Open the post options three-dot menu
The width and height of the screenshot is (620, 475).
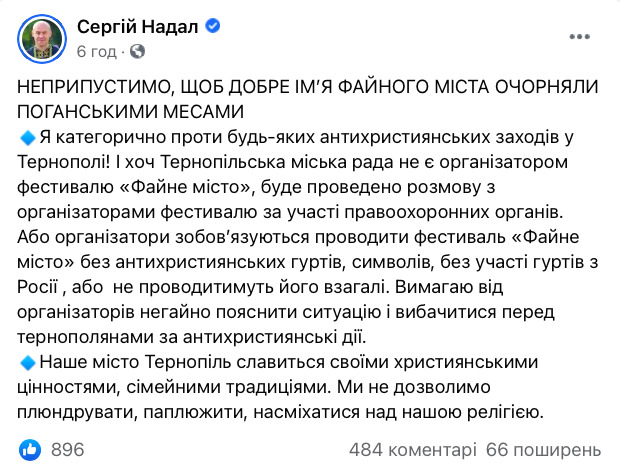579,38
